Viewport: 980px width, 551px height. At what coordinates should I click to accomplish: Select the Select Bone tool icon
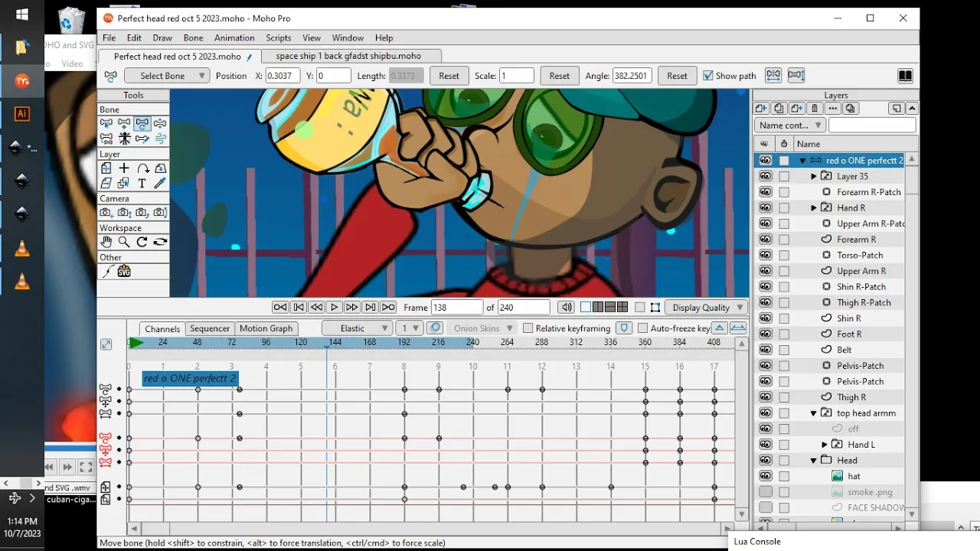tap(106, 123)
